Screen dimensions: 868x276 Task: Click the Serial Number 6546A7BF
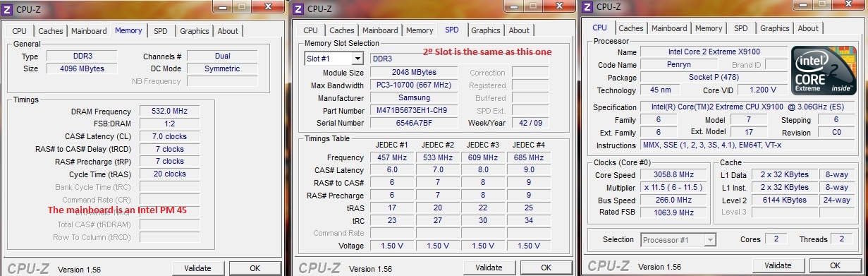[x=413, y=123]
